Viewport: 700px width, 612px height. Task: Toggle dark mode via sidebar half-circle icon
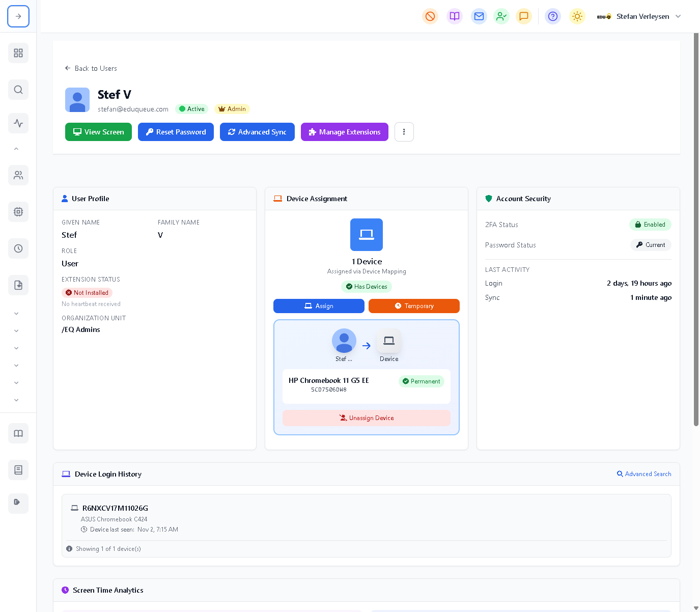18,503
